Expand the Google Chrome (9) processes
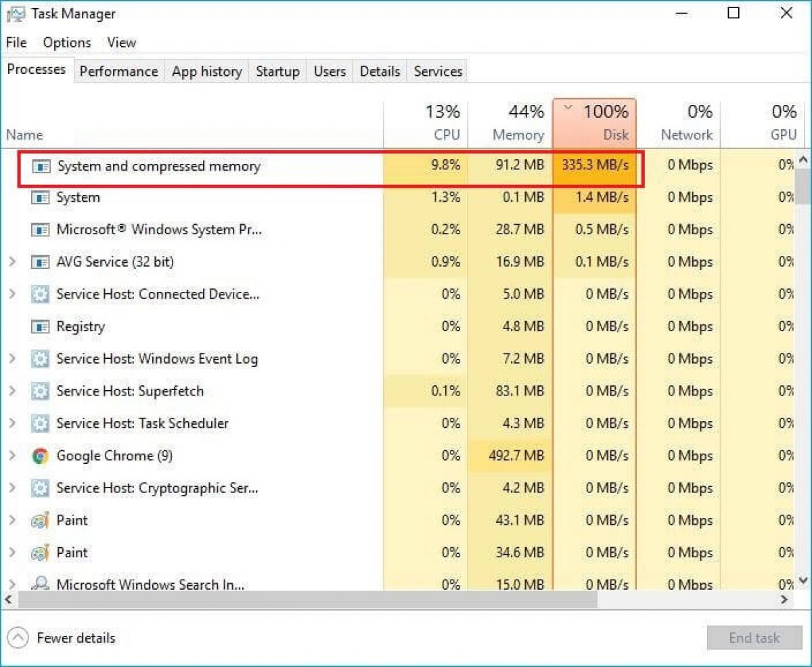The width and height of the screenshot is (812, 667). (x=12, y=456)
